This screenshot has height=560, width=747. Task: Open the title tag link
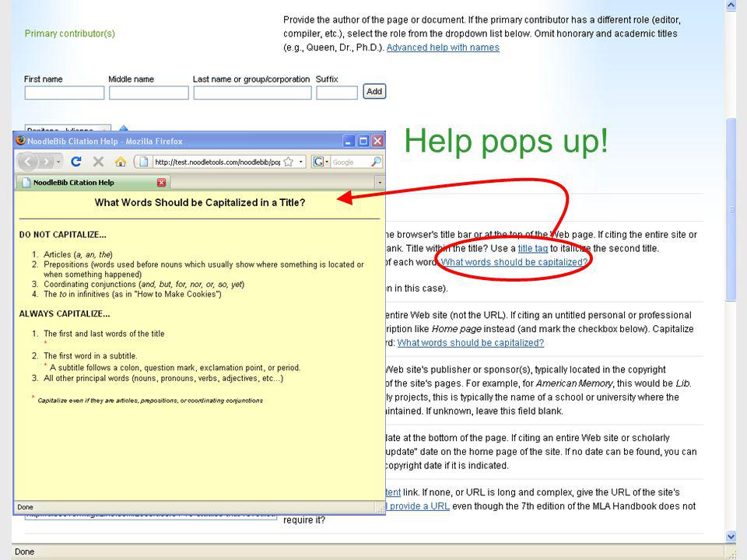point(532,248)
